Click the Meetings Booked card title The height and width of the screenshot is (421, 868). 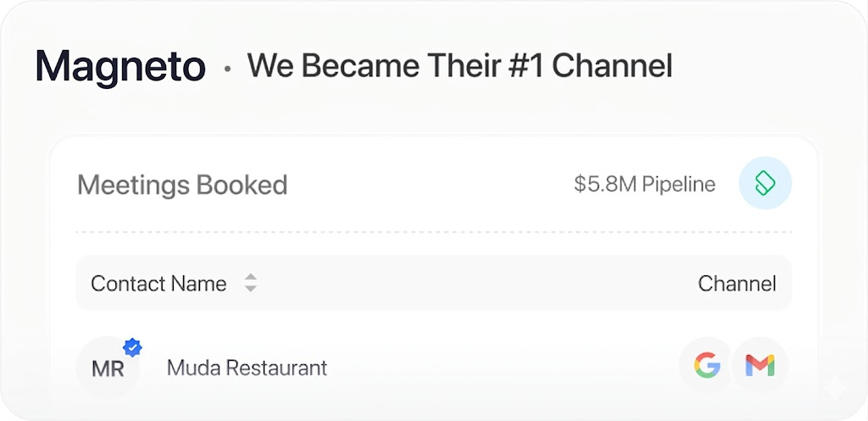[x=182, y=185]
